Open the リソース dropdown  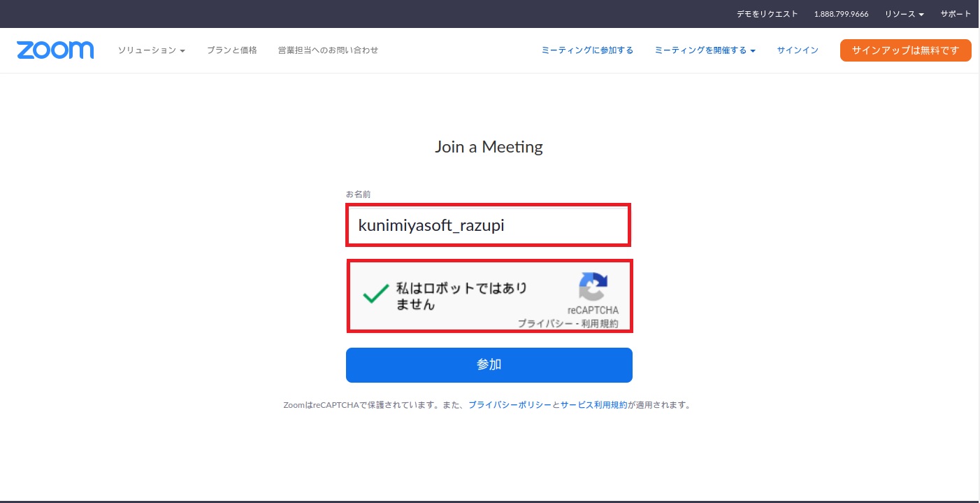[x=903, y=13]
